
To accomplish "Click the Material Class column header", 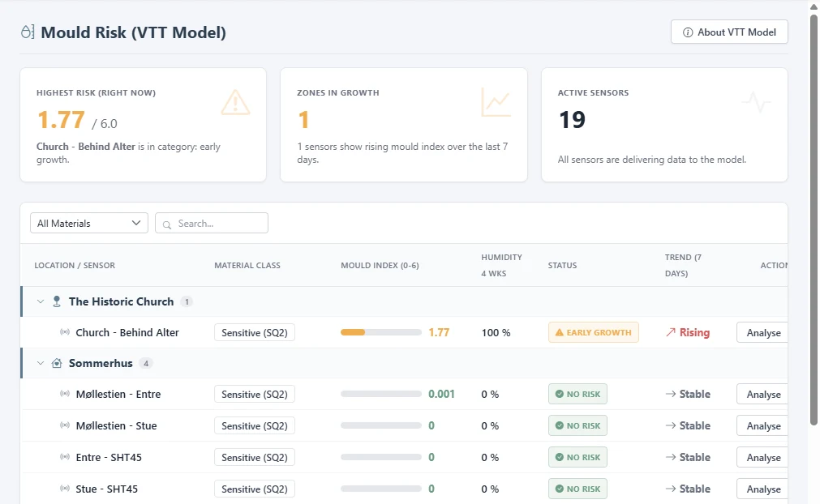I will tap(247, 265).
